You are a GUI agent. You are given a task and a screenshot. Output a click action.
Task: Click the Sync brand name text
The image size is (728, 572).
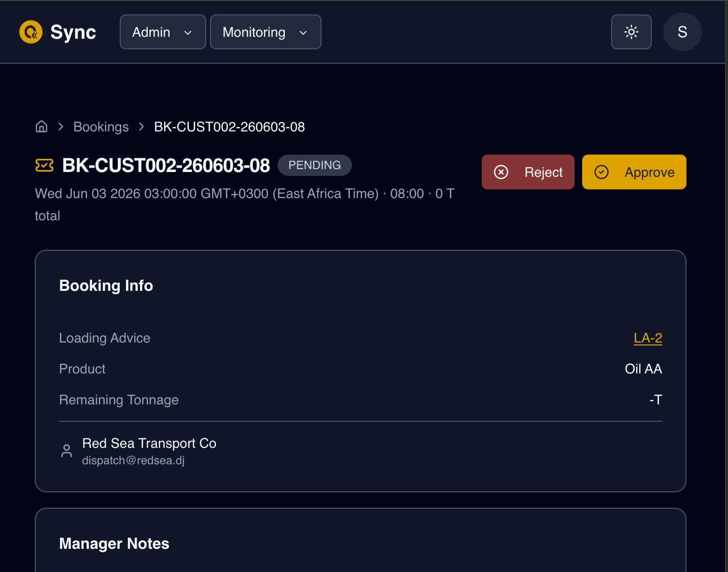pos(73,32)
